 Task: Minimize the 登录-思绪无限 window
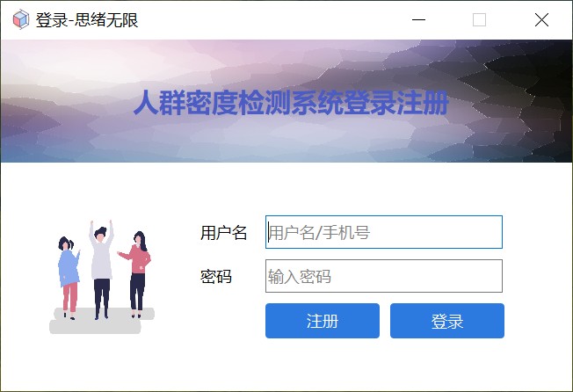[x=419, y=19]
